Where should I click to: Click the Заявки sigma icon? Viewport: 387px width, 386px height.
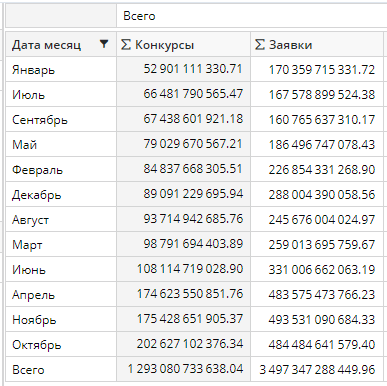point(260,44)
